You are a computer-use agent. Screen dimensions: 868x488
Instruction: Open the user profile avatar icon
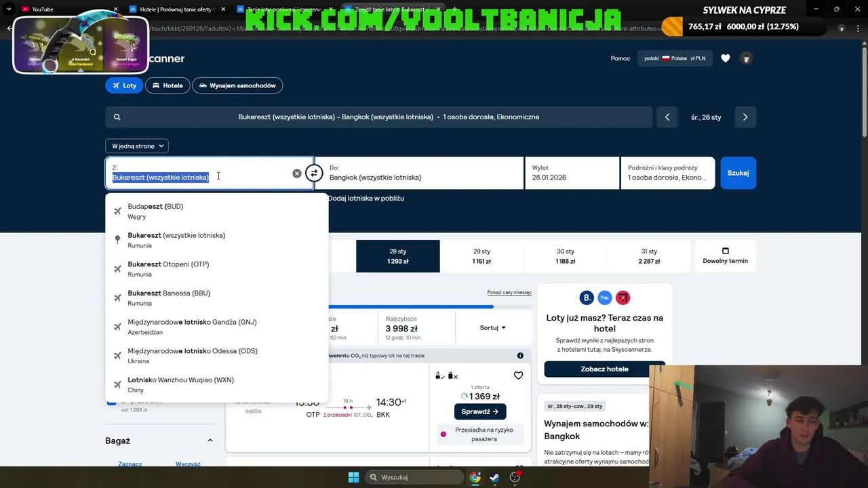click(x=746, y=58)
